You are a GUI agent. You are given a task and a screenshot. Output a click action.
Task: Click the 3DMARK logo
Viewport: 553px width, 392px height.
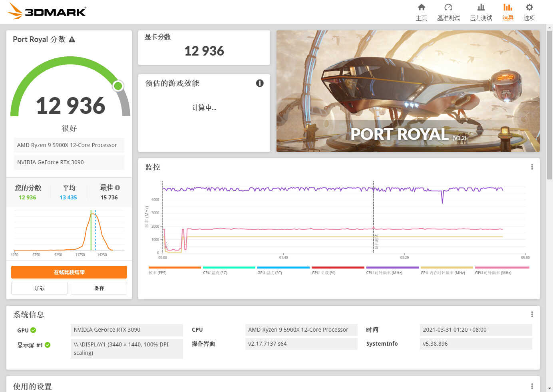[47, 11]
